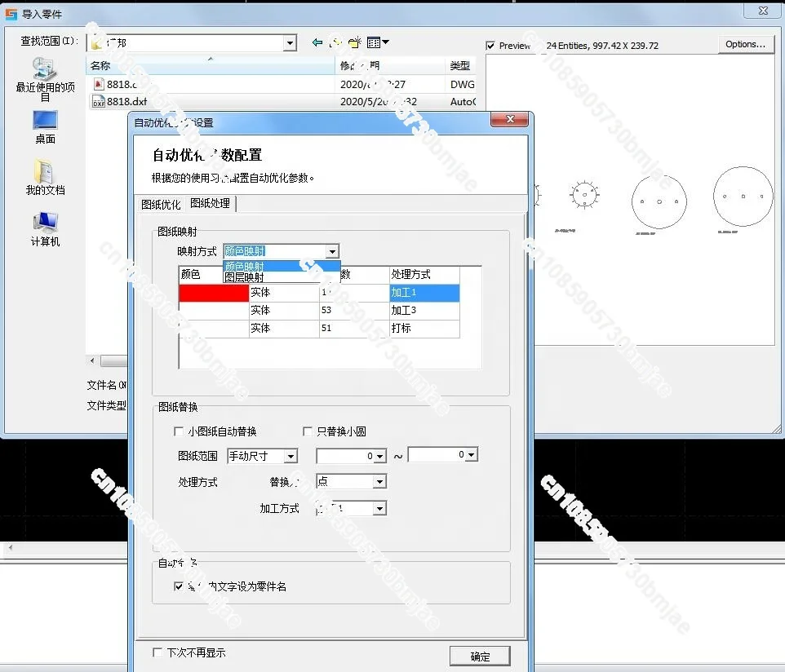Open the 查找范围 folder dropdown
The height and width of the screenshot is (672, 785).
pyautogui.click(x=290, y=43)
